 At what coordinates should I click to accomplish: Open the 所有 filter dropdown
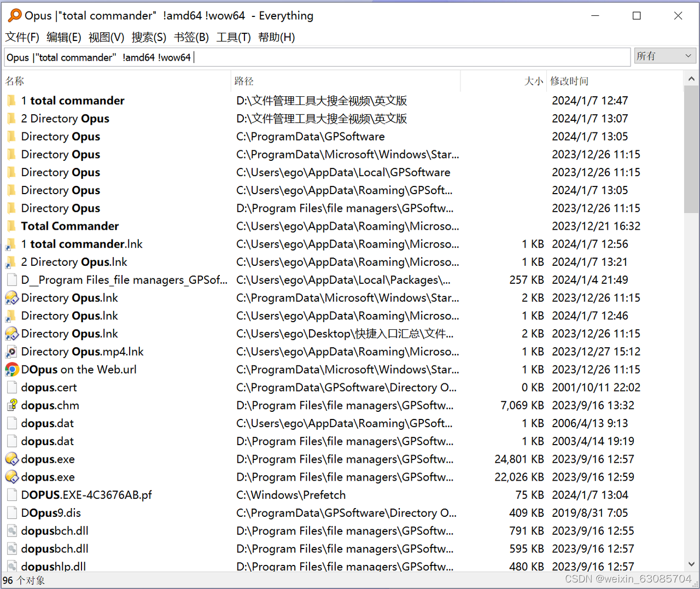(x=665, y=56)
